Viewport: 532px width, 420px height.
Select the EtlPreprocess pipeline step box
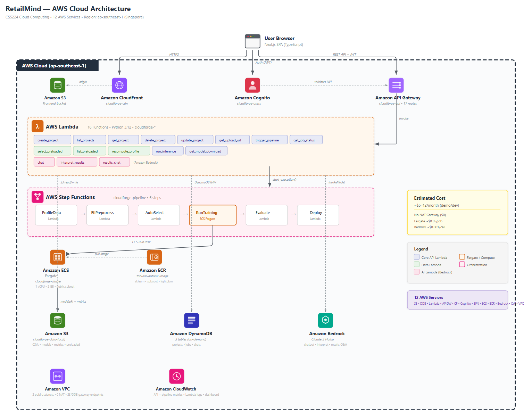[x=108, y=215]
